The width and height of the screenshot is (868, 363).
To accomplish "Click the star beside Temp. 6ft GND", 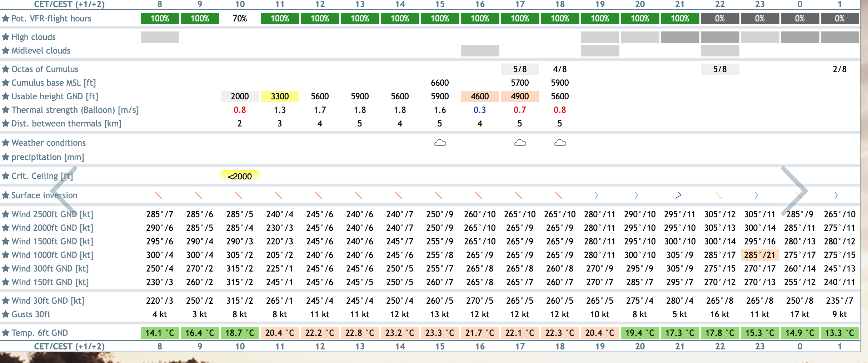I will click(5, 333).
